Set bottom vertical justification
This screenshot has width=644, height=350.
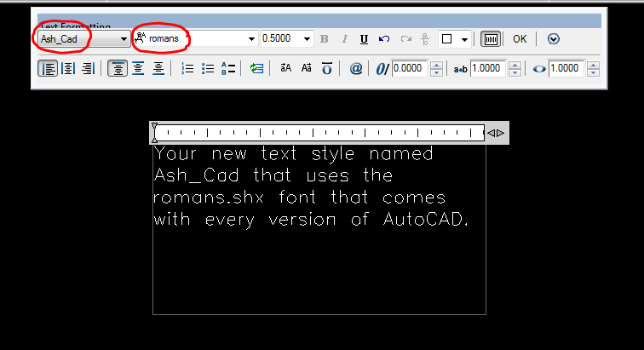158,68
